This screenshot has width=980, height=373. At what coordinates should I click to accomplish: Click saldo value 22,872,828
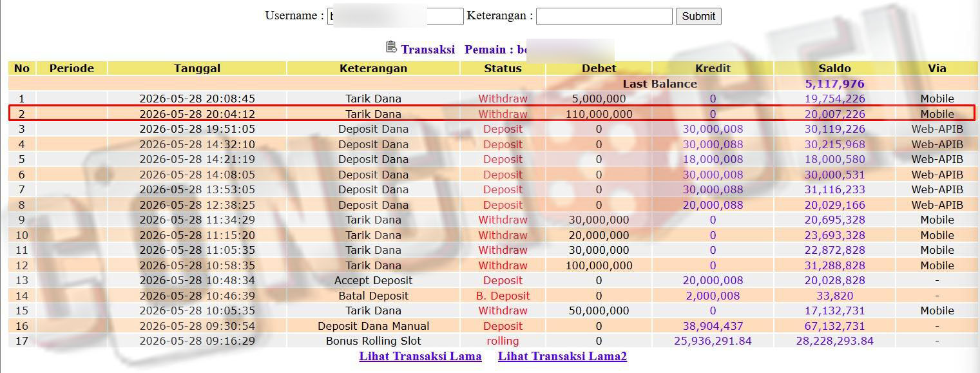[x=834, y=250]
